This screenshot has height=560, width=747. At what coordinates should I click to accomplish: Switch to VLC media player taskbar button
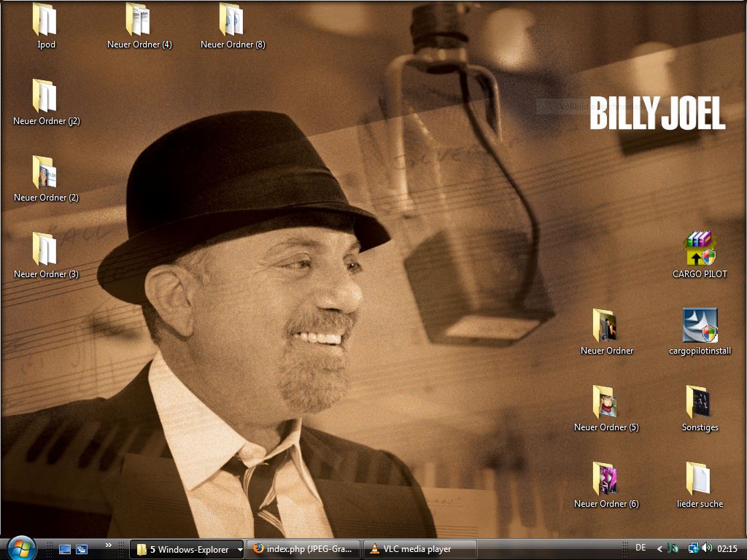pos(420,550)
